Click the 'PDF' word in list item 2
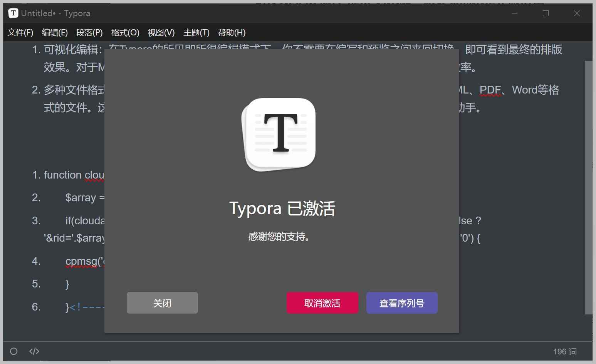The width and height of the screenshot is (596, 364). pos(490,90)
